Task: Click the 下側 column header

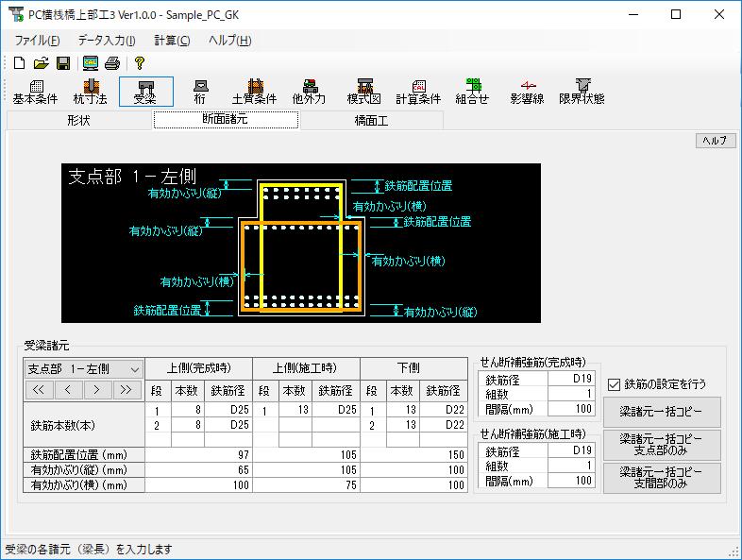Action: 414,368
